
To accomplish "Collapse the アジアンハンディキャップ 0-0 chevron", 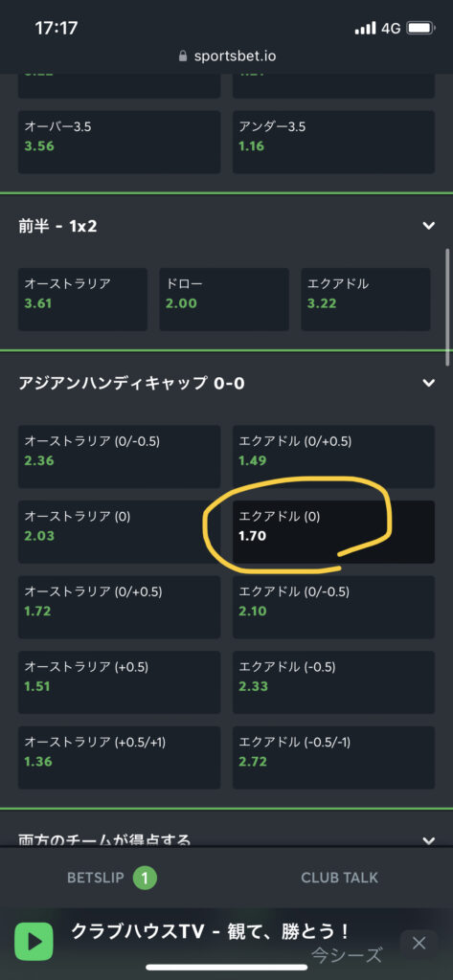I will point(429,383).
